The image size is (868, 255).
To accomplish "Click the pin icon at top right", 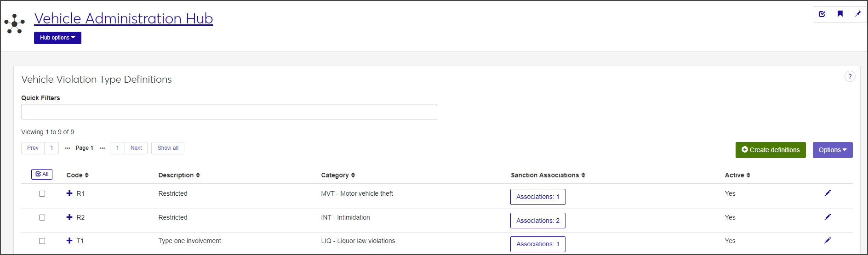I will click(x=857, y=14).
